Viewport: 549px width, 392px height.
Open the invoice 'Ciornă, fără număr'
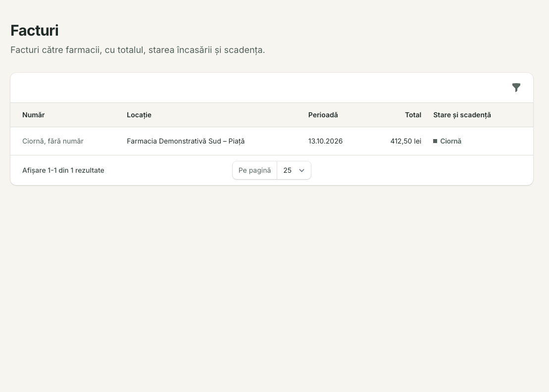pos(53,141)
